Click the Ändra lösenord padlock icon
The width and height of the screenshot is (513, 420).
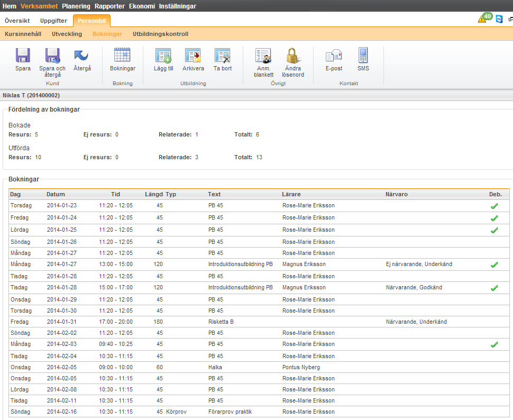point(292,56)
